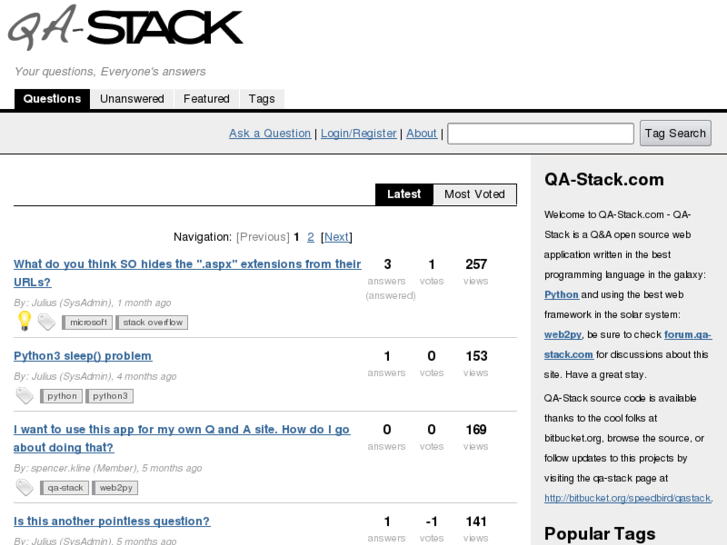
Task: Click the Tag Search button
Action: [x=676, y=134]
